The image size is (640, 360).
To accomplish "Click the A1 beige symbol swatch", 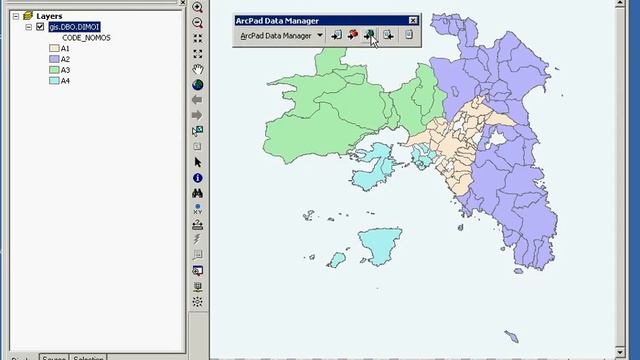I will click(54, 48).
